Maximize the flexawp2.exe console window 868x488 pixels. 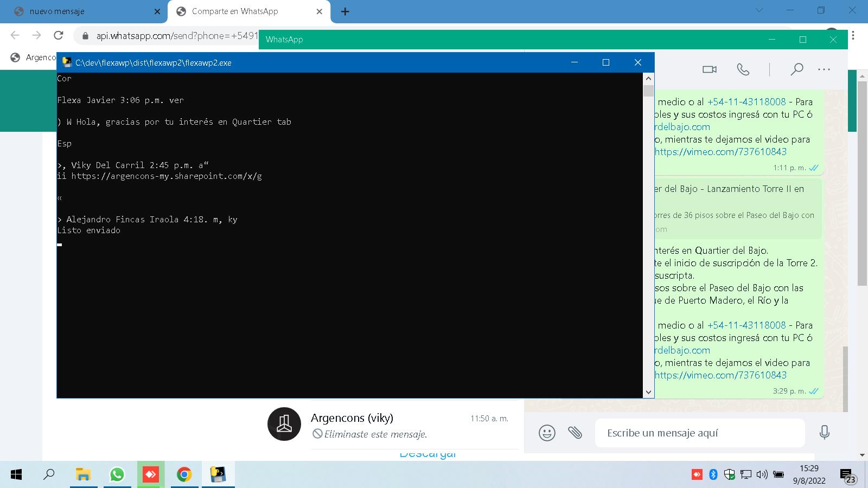pos(606,62)
